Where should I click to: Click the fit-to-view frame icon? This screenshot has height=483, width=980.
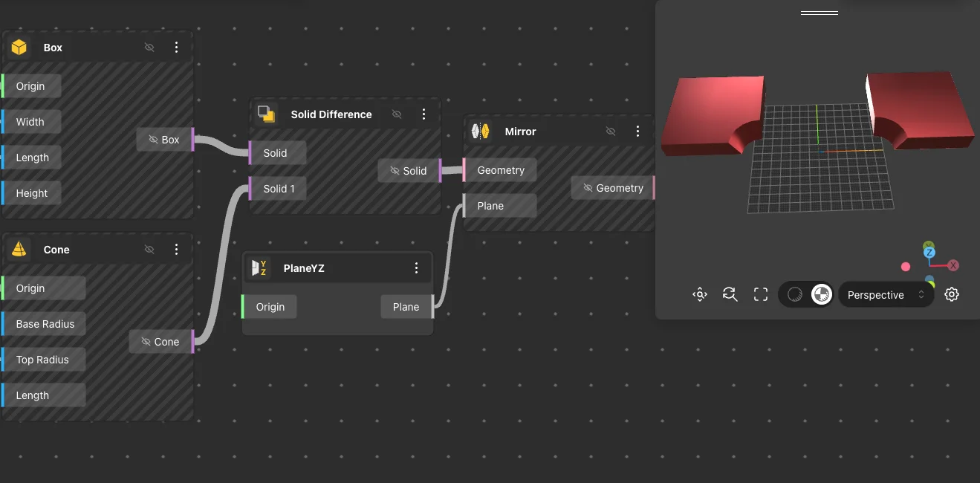pyautogui.click(x=760, y=295)
